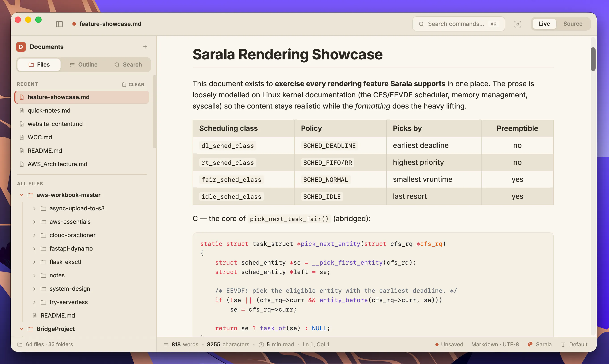Click the file icon of WCC.md

pos(22,137)
